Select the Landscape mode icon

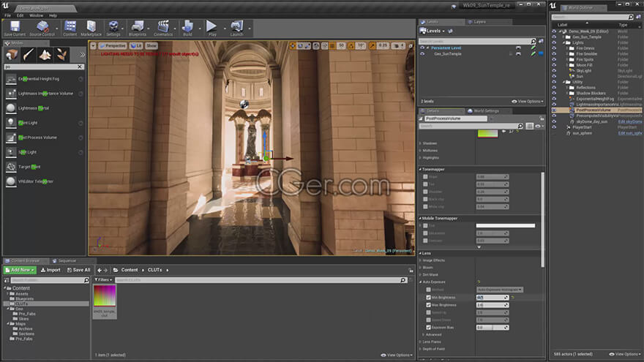pos(45,54)
